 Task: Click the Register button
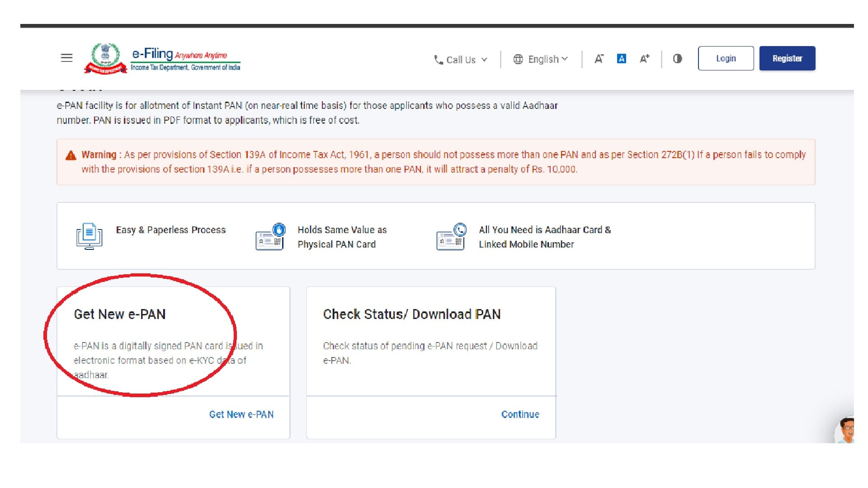787,58
